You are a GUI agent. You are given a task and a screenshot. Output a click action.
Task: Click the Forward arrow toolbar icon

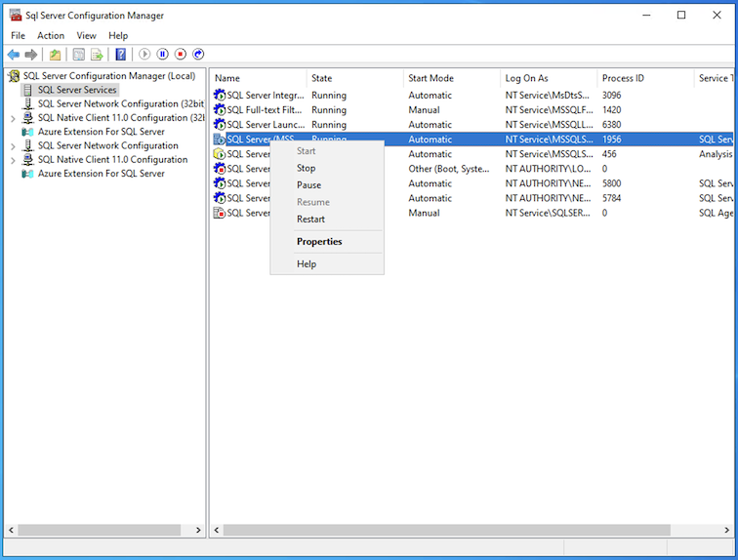tap(31, 55)
